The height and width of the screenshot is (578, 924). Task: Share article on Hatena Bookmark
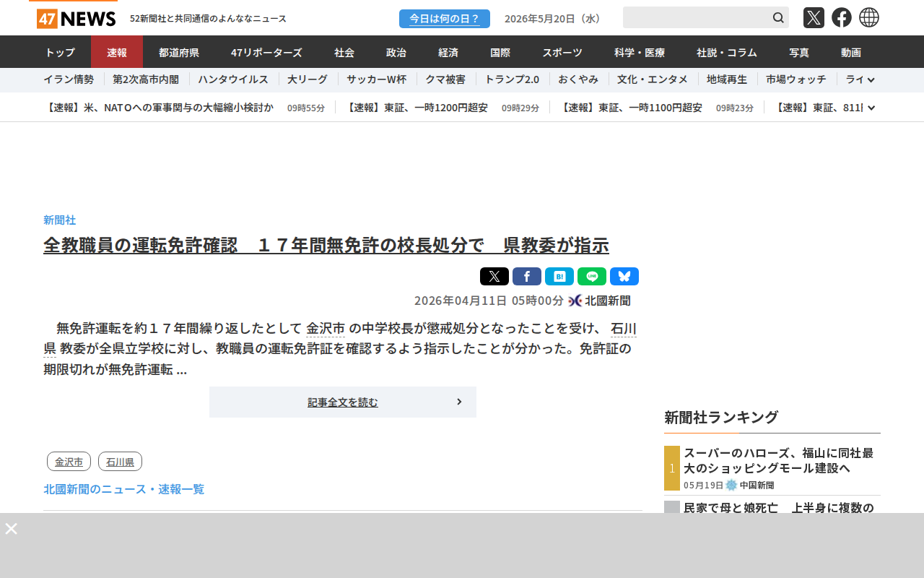pyautogui.click(x=559, y=276)
